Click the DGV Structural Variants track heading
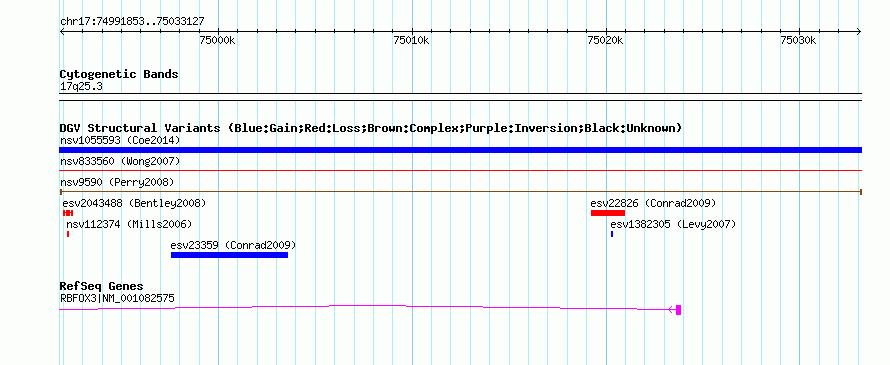 pos(371,128)
